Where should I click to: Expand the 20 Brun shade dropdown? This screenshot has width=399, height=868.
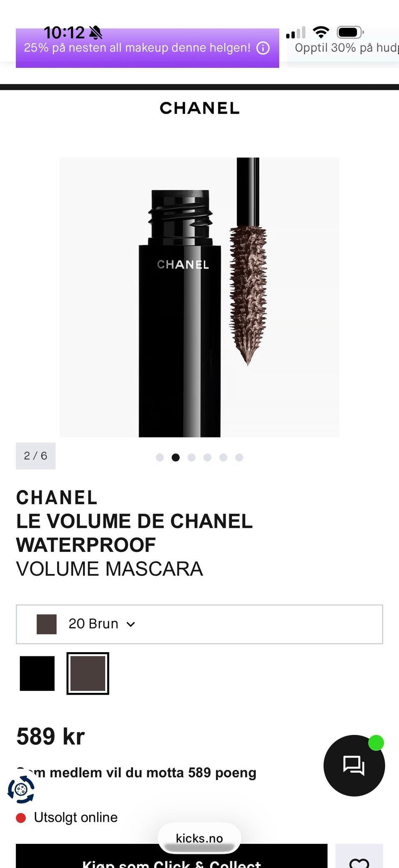[x=199, y=624]
